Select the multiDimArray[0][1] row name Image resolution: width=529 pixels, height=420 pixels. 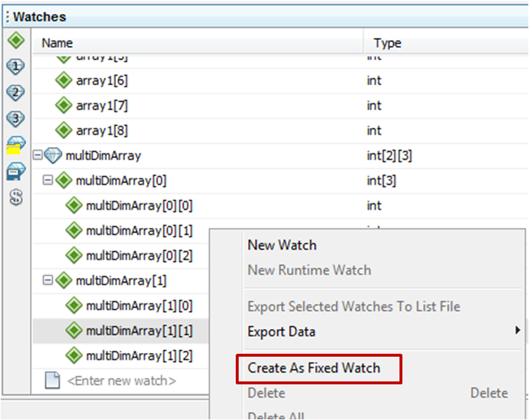point(139,231)
